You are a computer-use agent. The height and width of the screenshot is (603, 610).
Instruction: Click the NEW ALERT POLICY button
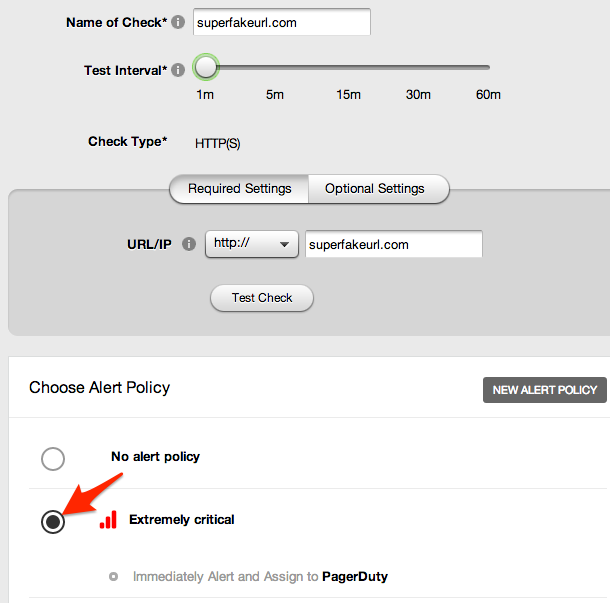[x=544, y=389]
